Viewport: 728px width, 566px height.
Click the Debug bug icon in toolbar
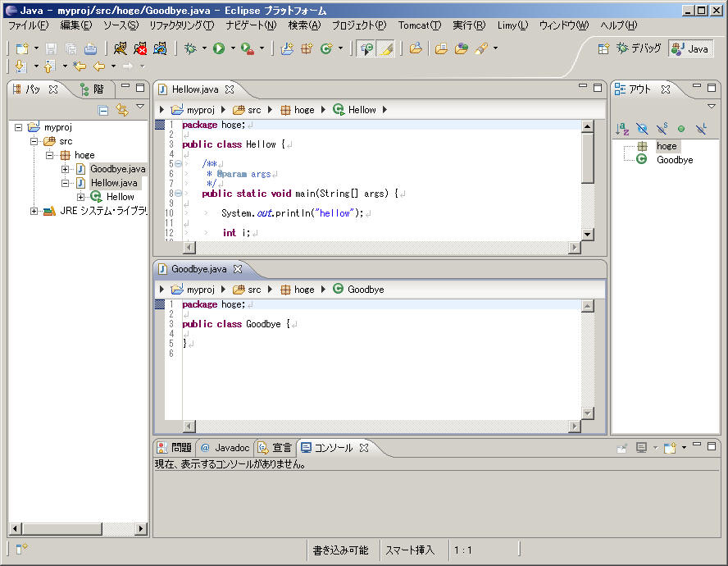coord(190,48)
